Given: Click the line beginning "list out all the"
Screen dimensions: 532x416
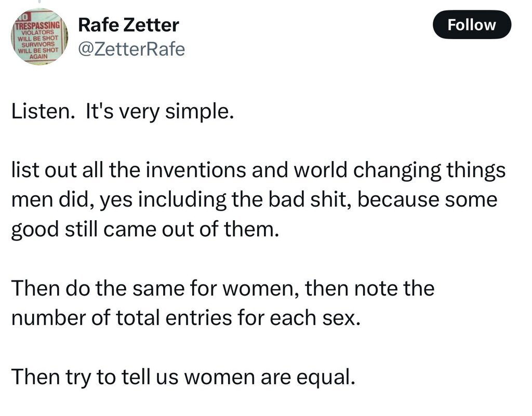Looking at the screenshot, I should [258, 171].
